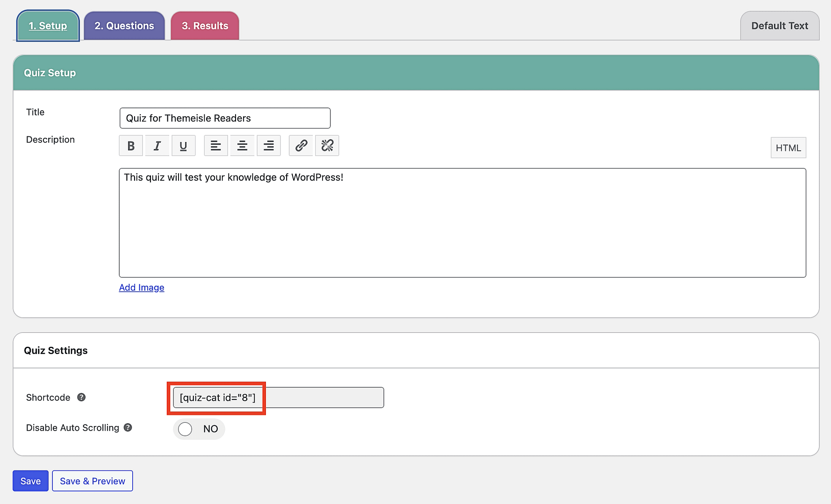Go to the 3. Results tab
The width and height of the screenshot is (831, 504).
[205, 26]
